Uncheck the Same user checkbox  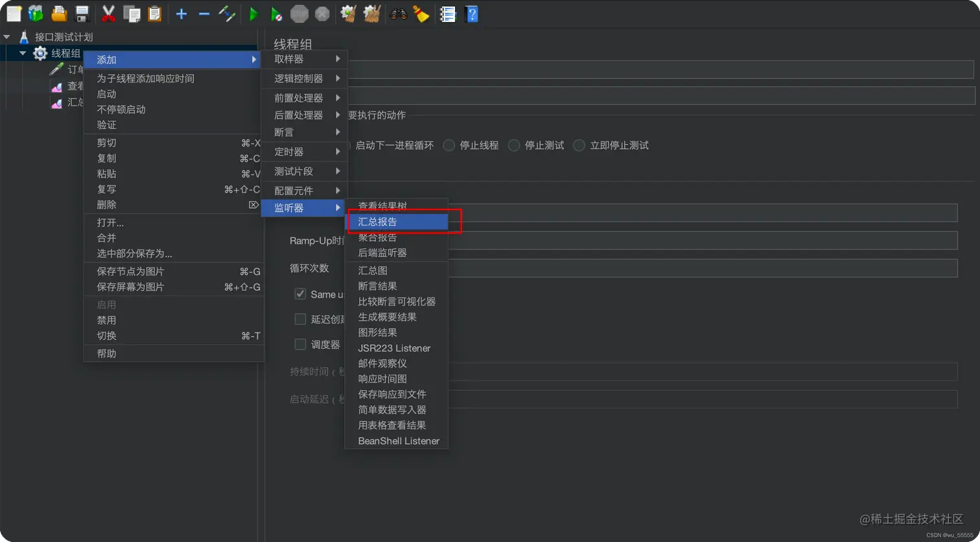click(x=300, y=294)
